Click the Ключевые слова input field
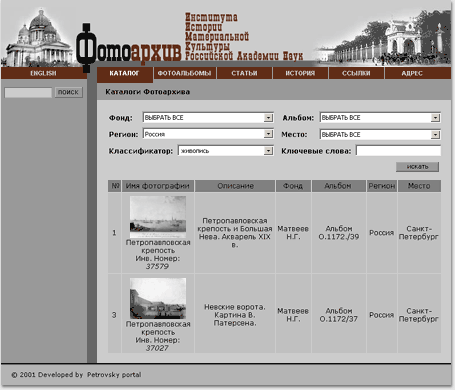 click(398, 151)
